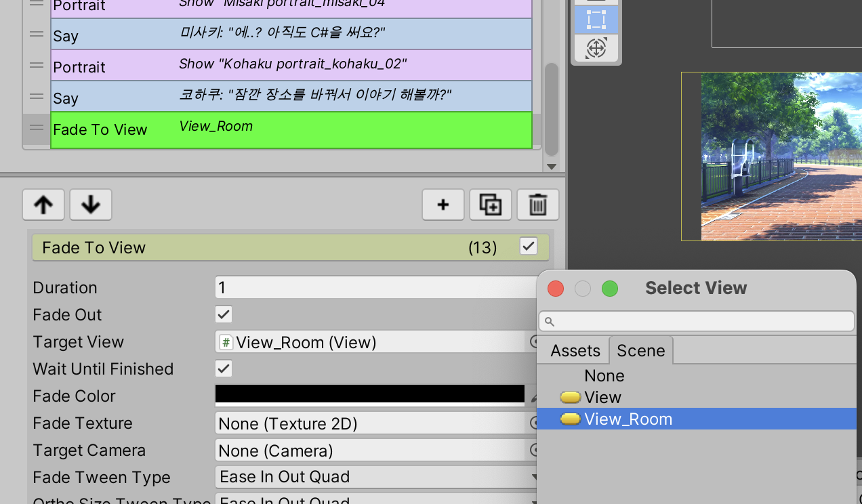
Task: Toggle the Fade Out checkbox
Action: tap(224, 314)
